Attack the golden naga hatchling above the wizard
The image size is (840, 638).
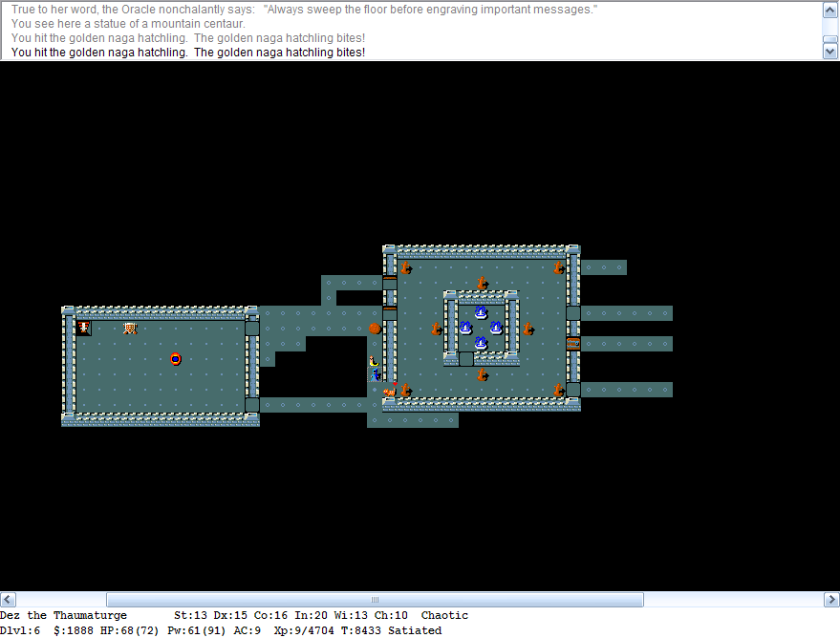375,360
